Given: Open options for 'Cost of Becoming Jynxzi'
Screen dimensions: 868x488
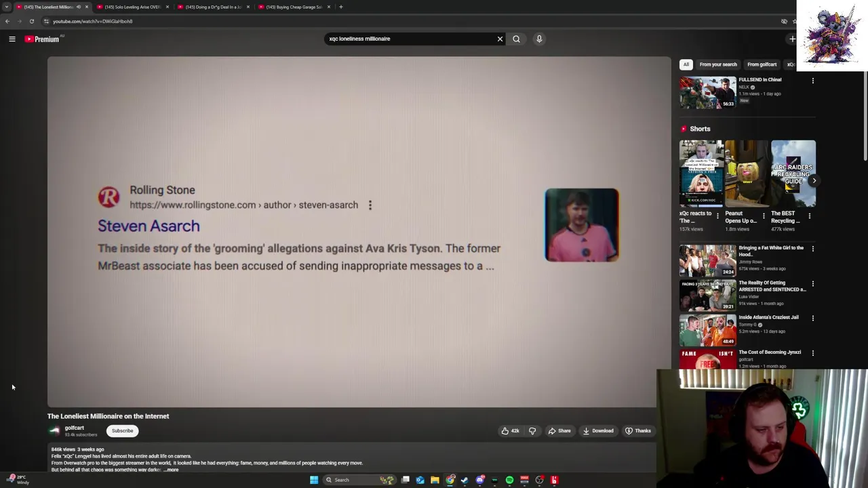Looking at the screenshot, I should click(x=813, y=353).
